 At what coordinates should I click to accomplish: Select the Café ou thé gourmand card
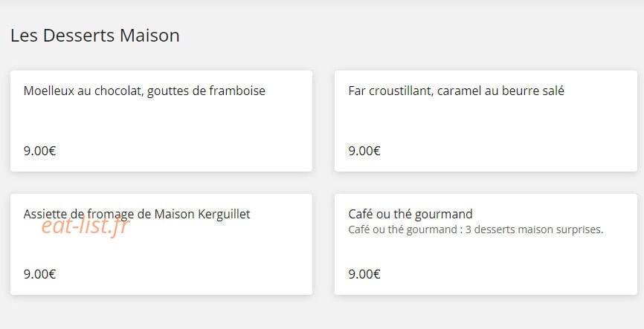(486, 244)
